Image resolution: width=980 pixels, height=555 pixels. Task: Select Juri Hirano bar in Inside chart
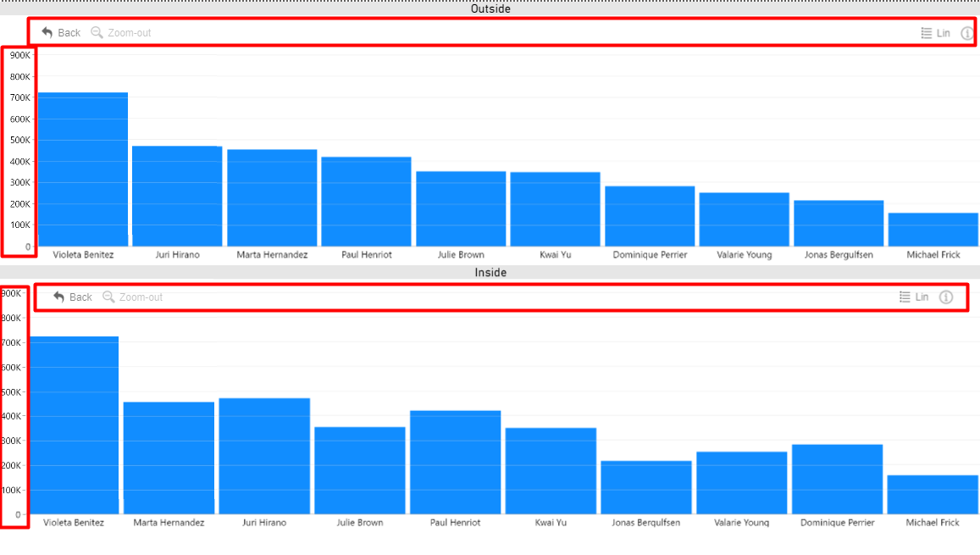264,456
